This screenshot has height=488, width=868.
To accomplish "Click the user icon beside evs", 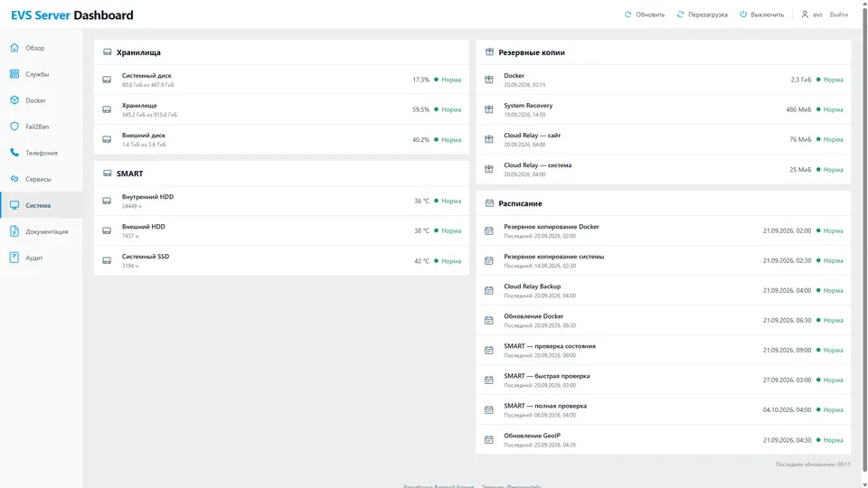I will (x=805, y=14).
